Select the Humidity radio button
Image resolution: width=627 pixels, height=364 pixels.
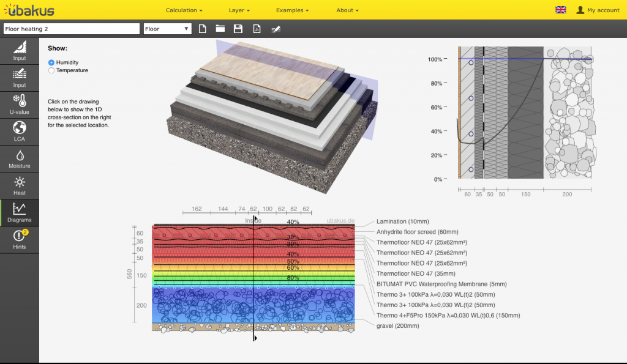click(x=51, y=62)
